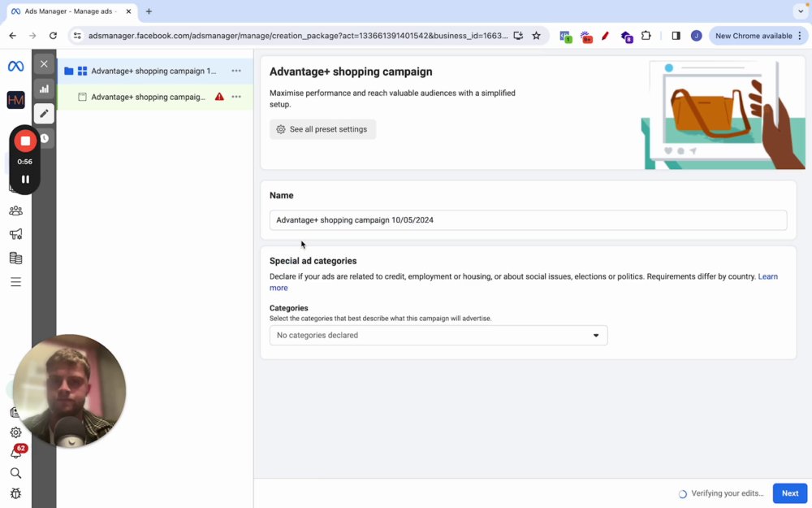The image size is (812, 508).
Task: Click the address bar URL
Action: 298,36
